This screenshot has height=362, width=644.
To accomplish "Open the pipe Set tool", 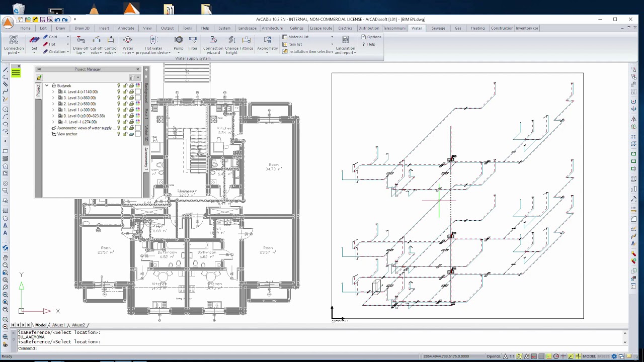I will 34,45.
